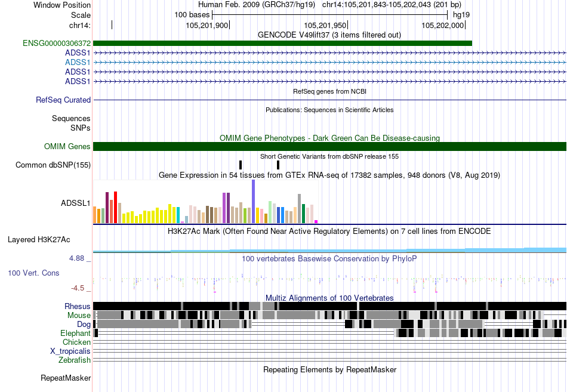Click the bright red GTEx expression bar
Viewport: 567px width, 392px height.
[x=115, y=207]
